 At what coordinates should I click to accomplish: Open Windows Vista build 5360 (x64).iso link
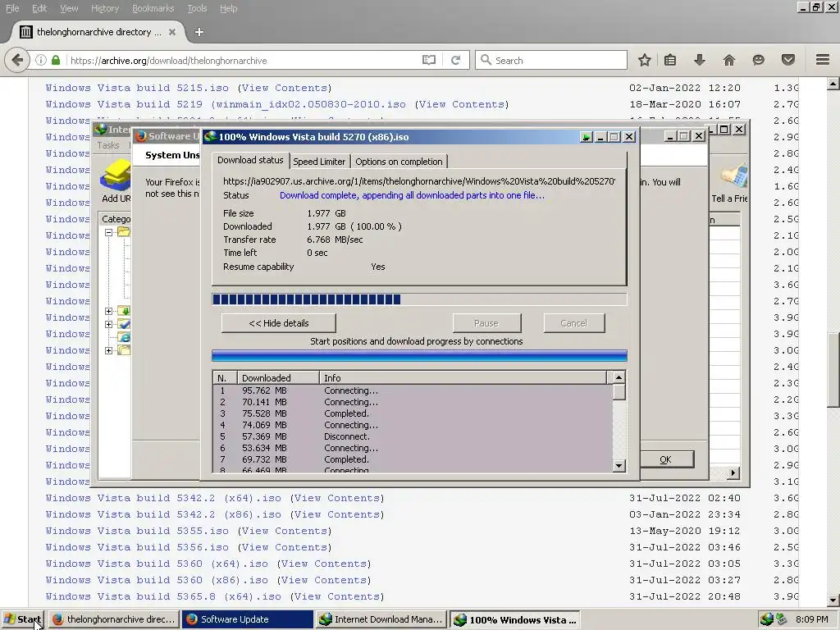(157, 564)
